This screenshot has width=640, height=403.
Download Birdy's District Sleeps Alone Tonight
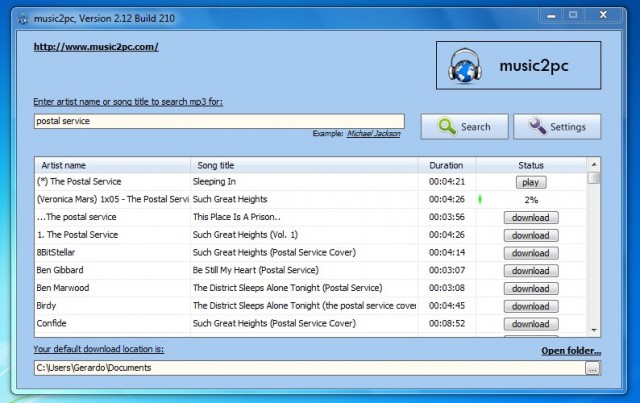coord(531,306)
